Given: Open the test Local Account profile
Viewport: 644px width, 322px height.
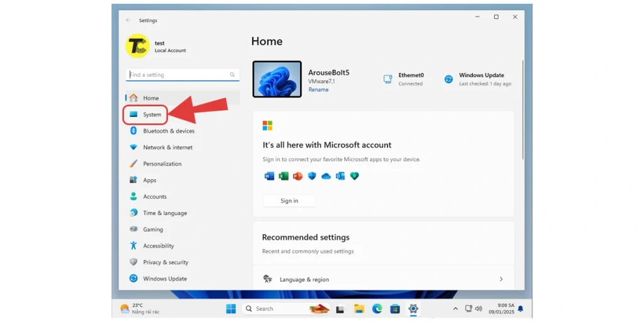Looking at the screenshot, I should click(156, 47).
